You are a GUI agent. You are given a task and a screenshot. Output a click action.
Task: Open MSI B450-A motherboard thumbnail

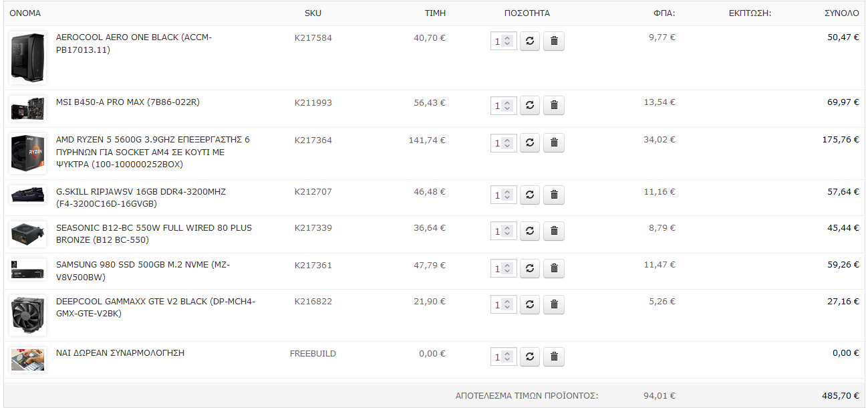[x=28, y=108]
